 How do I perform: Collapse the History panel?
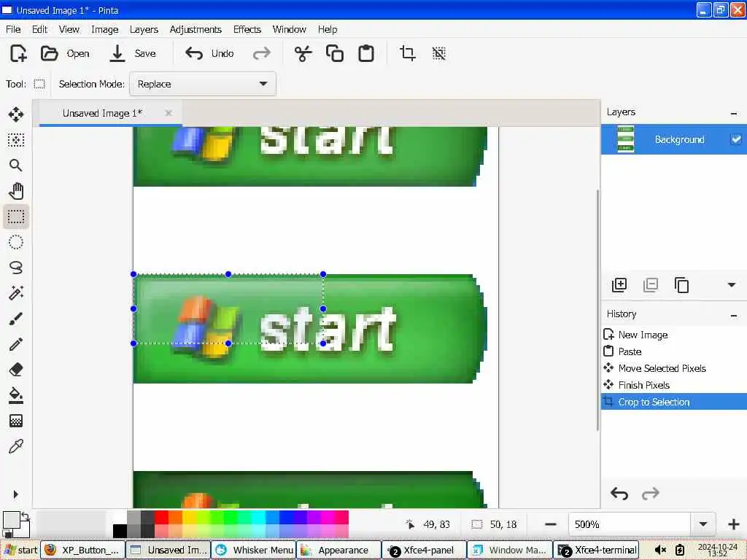[x=734, y=316]
